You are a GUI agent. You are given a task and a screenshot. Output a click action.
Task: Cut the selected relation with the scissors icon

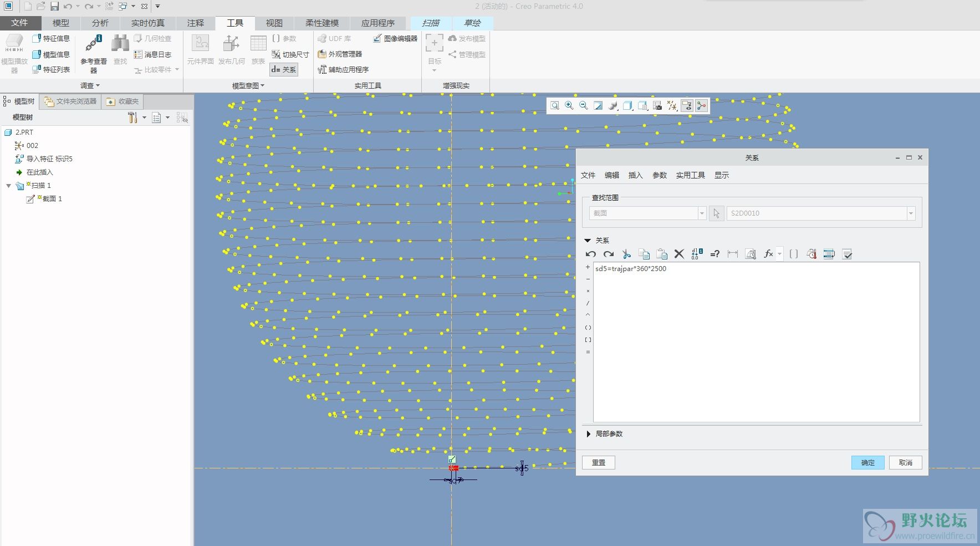[x=626, y=254]
